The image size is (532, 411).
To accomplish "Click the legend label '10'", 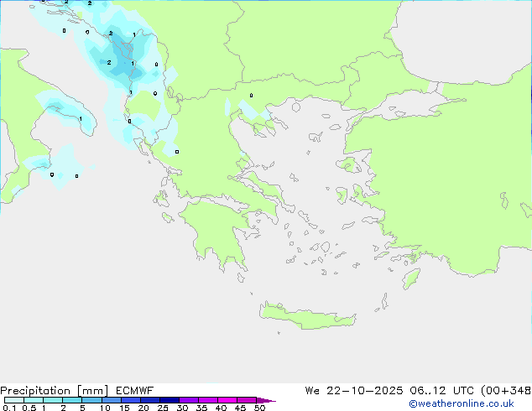I will pyautogui.click(x=105, y=408).
